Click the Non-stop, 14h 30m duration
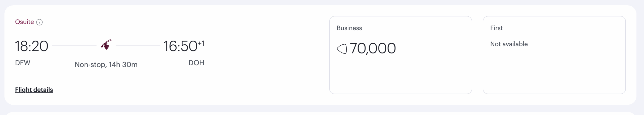This screenshot has height=115, width=644. tap(106, 65)
